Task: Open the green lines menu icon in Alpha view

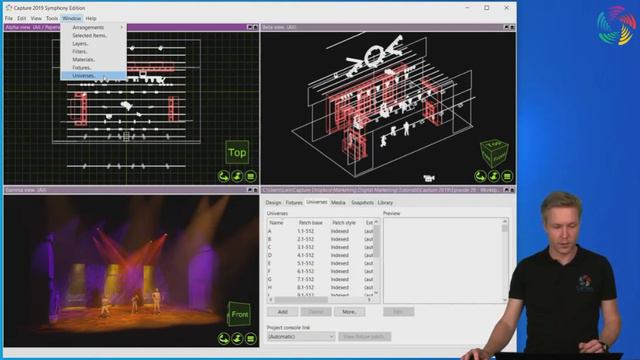Action: click(x=251, y=176)
